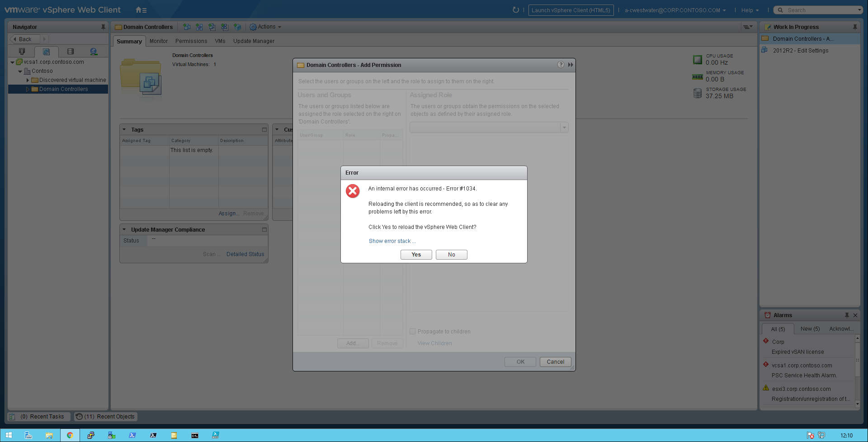Click the Back button in Navigator
This screenshot has height=442, width=868.
(25, 39)
